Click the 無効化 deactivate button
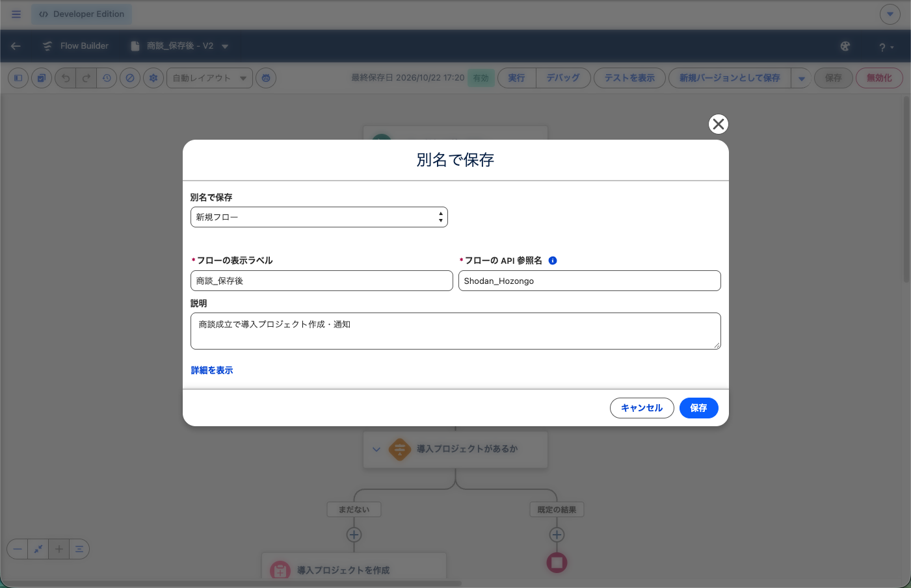This screenshot has height=588, width=911. pos(879,78)
